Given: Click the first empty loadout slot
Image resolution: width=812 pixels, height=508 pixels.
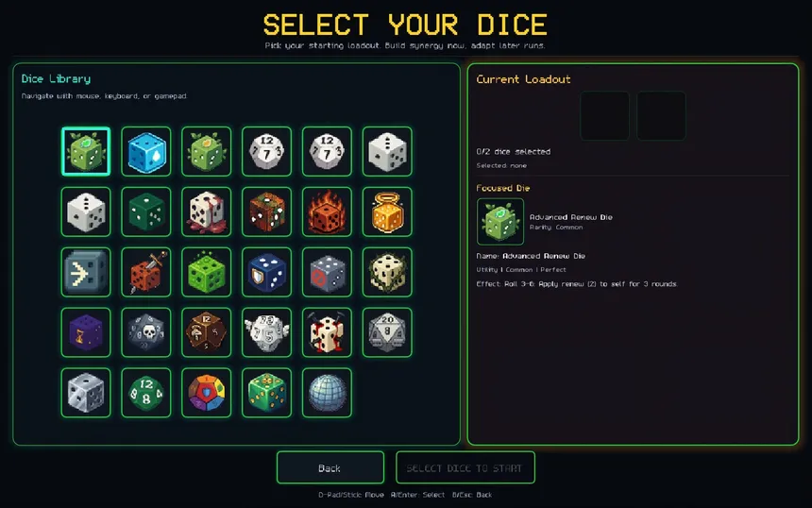Looking at the screenshot, I should [x=604, y=115].
